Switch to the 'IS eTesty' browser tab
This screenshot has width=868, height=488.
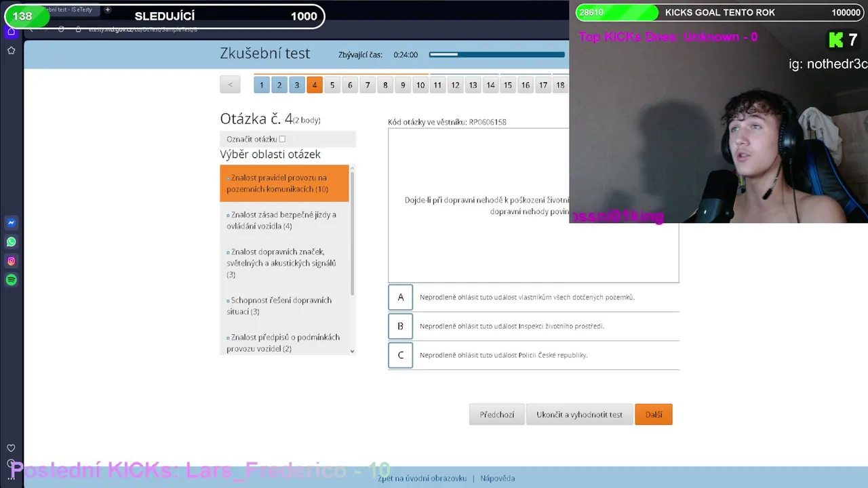point(66,9)
